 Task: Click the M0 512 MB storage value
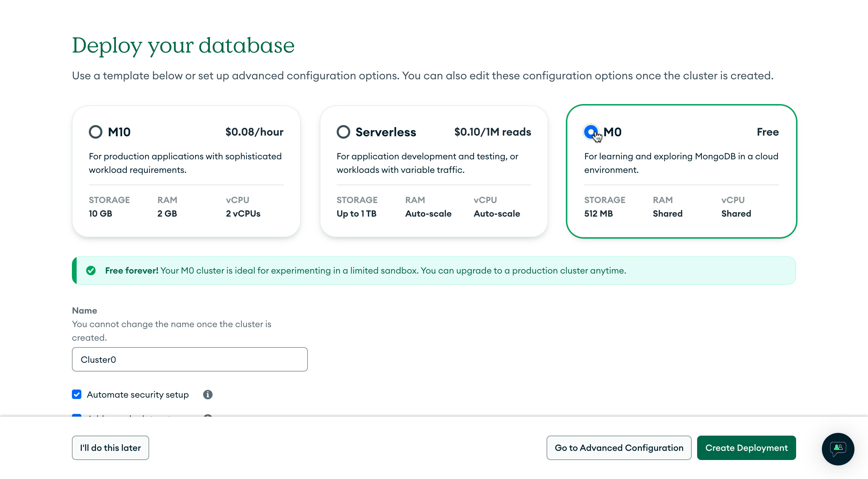click(598, 214)
